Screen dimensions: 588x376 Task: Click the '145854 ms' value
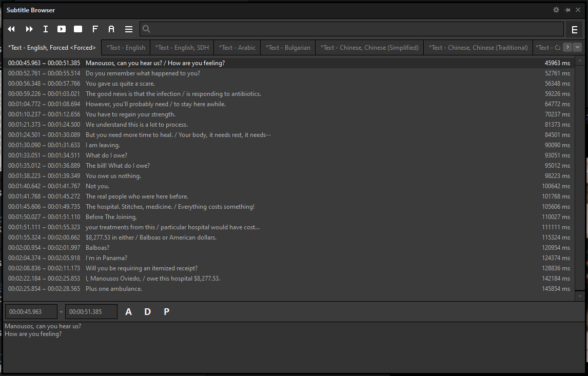click(556, 289)
